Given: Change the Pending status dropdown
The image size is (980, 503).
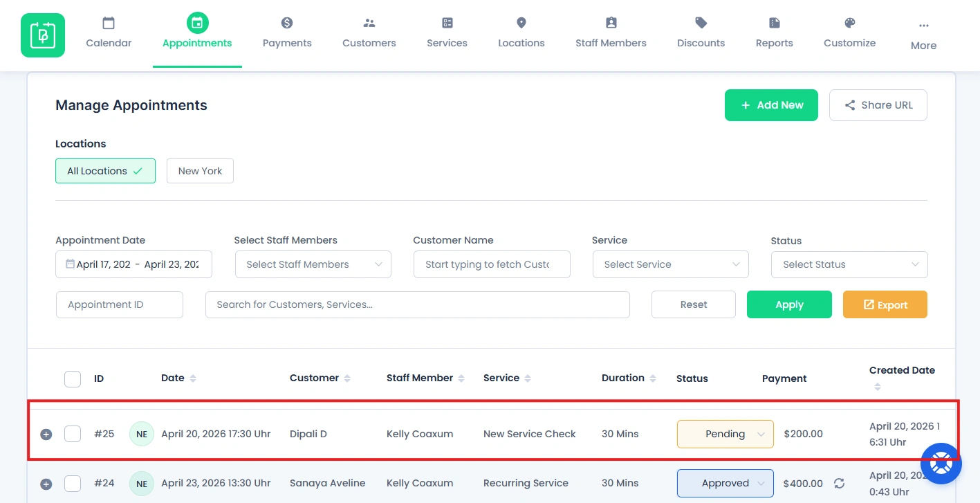Looking at the screenshot, I should 725,434.
